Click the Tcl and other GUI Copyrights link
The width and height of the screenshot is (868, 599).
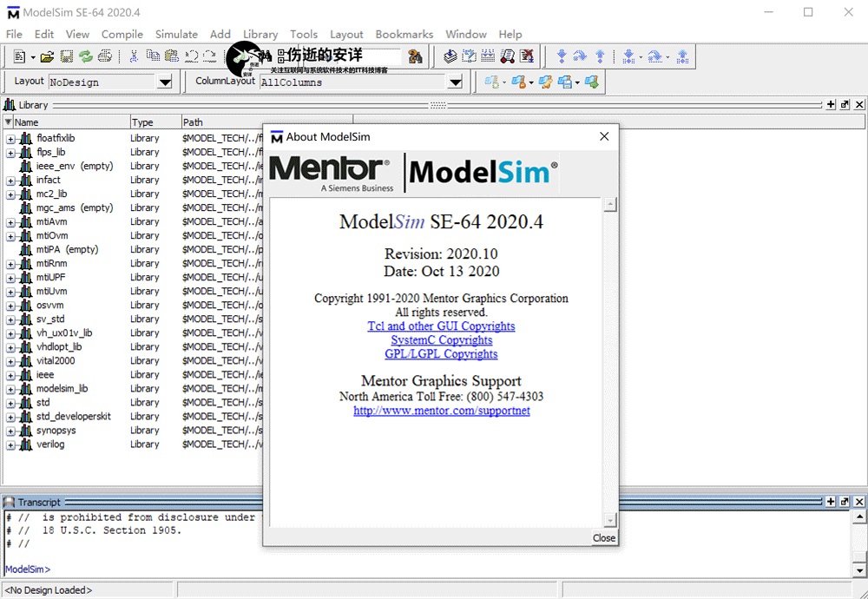441,326
